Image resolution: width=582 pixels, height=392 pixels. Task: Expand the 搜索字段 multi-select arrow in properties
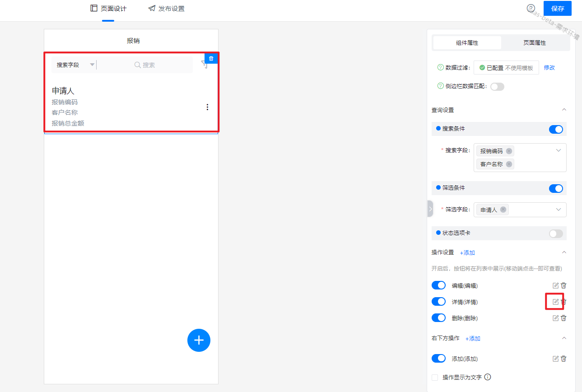pyautogui.click(x=559, y=150)
